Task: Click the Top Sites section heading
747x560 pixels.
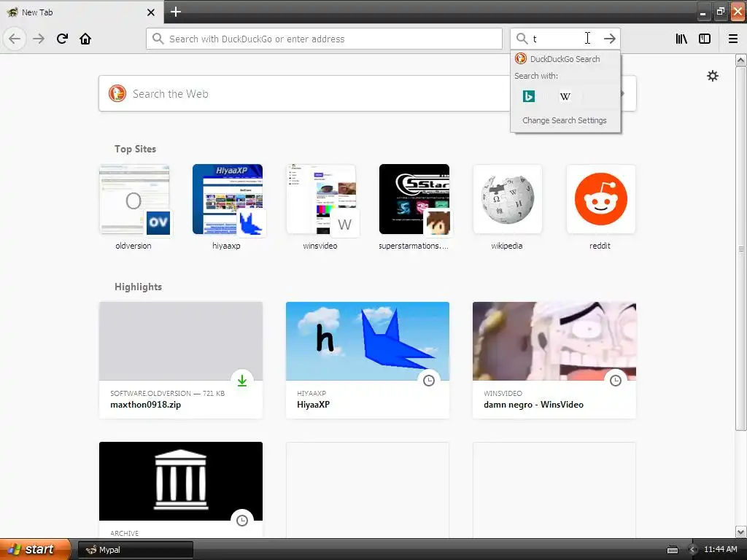Action: tap(135, 149)
